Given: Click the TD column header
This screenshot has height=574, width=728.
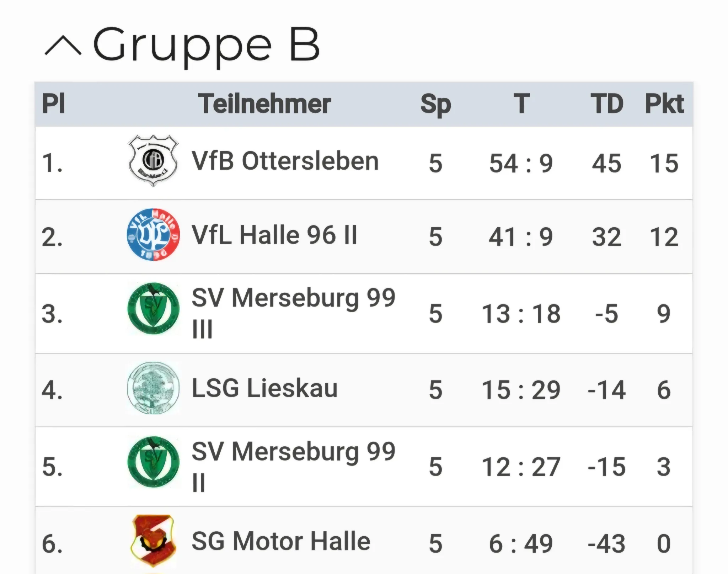Looking at the screenshot, I should tap(607, 104).
